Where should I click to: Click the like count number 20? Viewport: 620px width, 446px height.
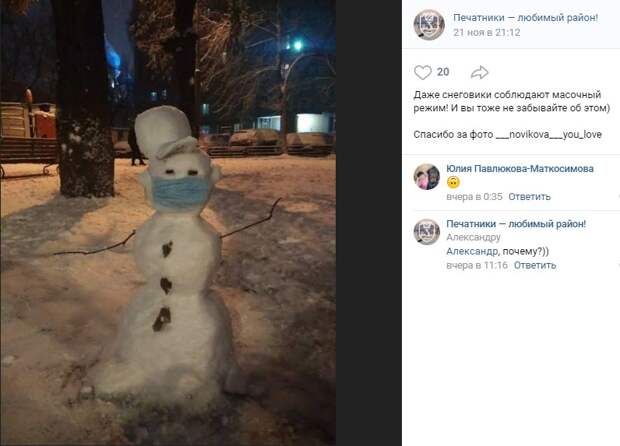(x=443, y=72)
